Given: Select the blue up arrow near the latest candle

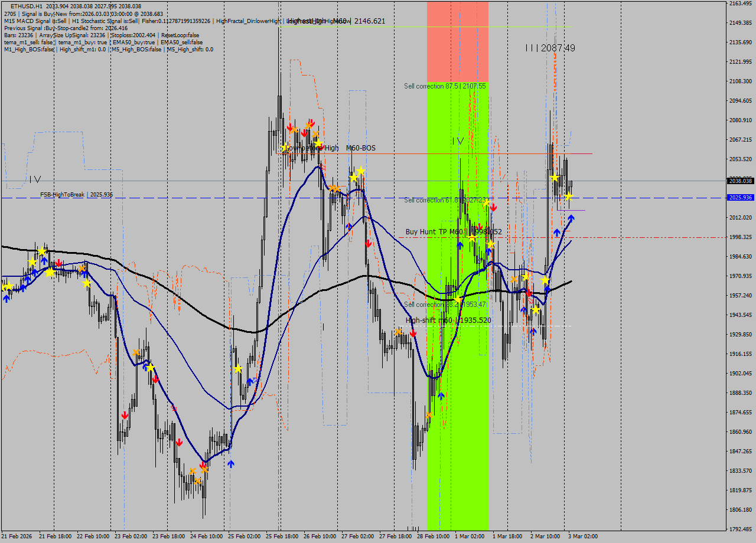Looking at the screenshot, I should pyautogui.click(x=571, y=218).
